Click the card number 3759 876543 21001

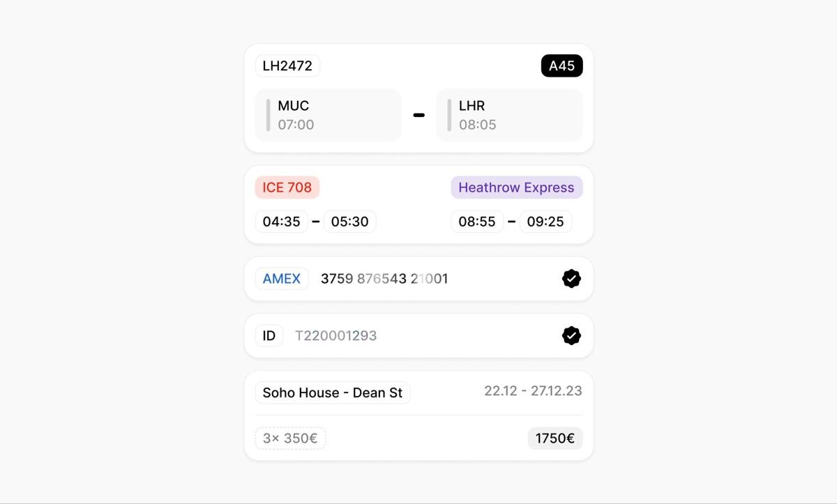click(384, 279)
